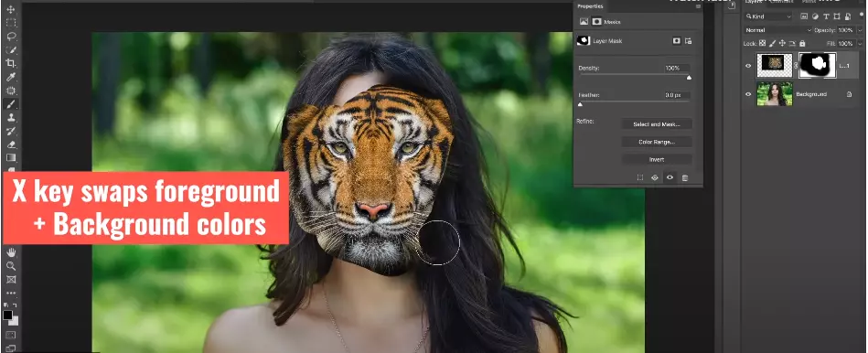Lock artboard nesting icon
Screen dimensions: 868x353
[792, 43]
